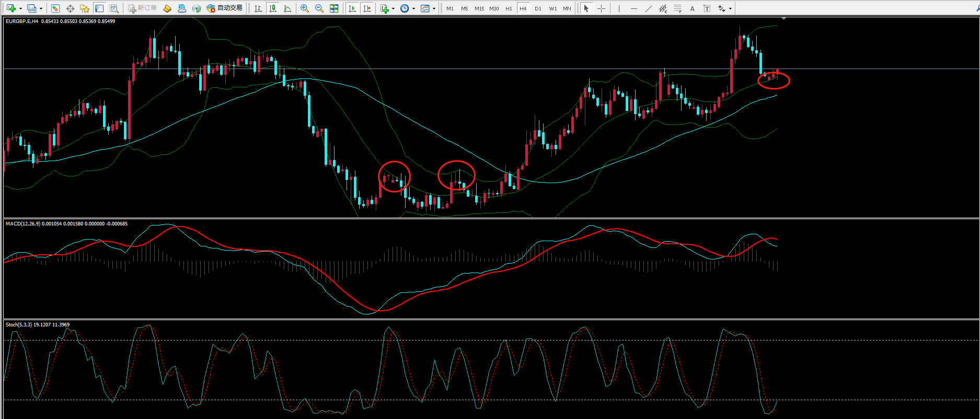Click the rightmost red circle on the price chart
The image size is (980, 419).
774,80
